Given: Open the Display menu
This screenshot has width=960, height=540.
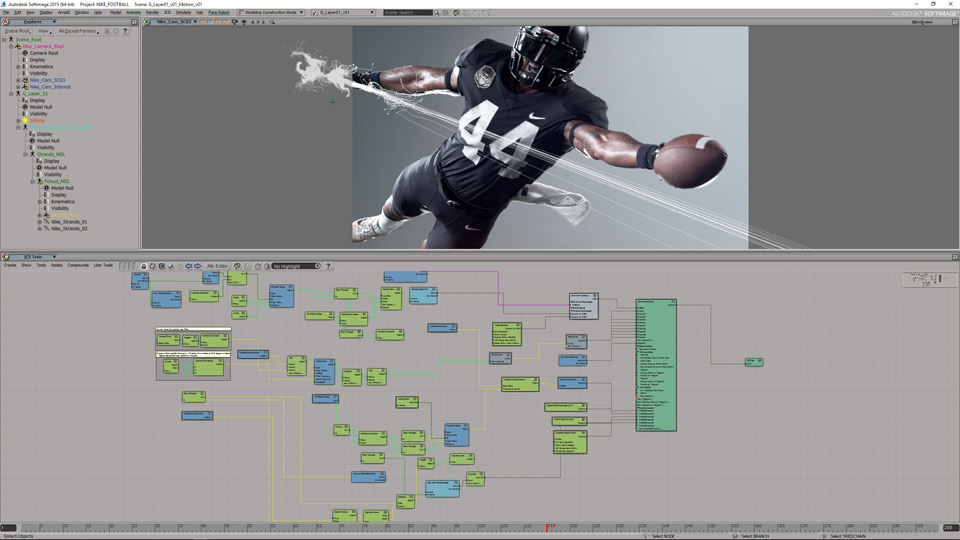Looking at the screenshot, I should tap(46, 12).
